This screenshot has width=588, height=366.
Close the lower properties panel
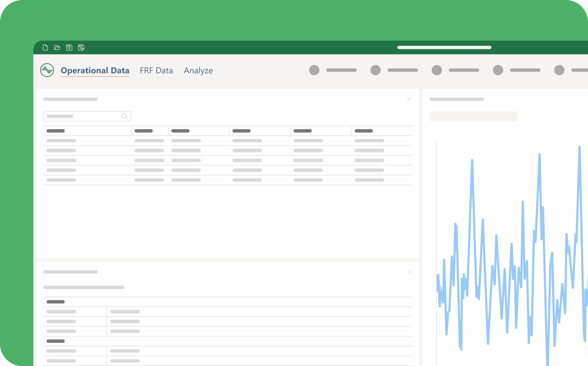tap(409, 272)
